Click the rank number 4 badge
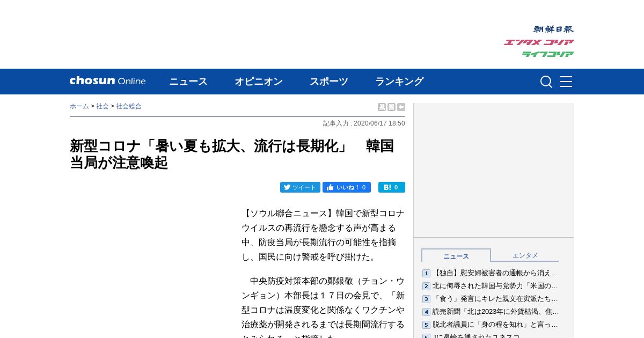 [426, 312]
